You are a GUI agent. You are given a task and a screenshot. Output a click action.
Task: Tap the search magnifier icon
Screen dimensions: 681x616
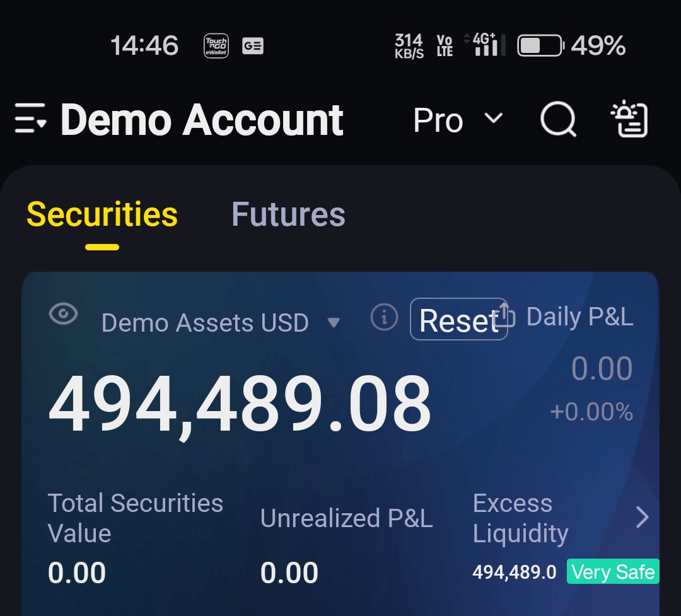click(558, 119)
